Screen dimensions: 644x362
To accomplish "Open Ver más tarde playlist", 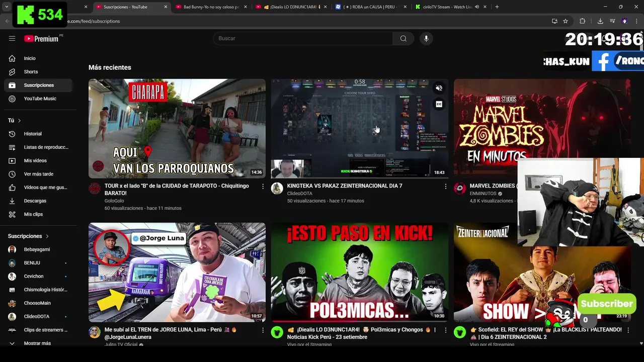I will [38, 174].
